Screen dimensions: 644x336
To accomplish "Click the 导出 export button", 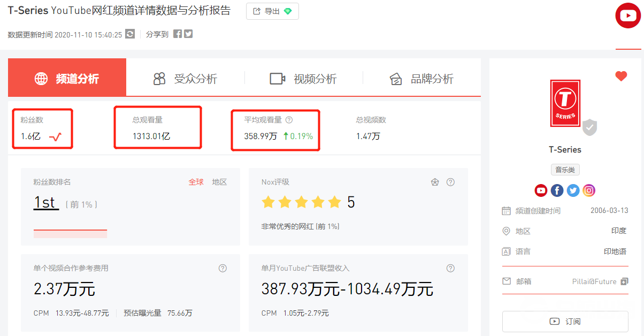I will click(x=272, y=11).
